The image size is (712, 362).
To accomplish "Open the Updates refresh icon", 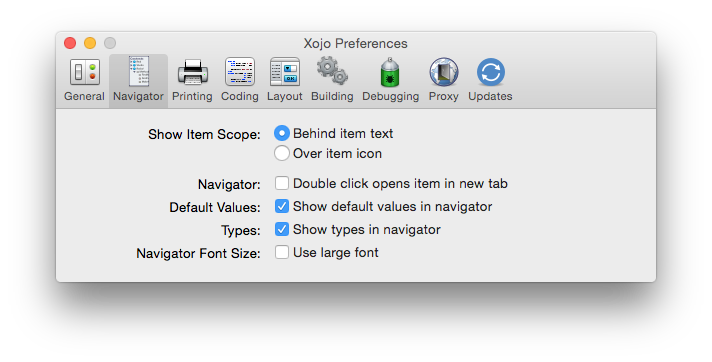I will [490, 72].
